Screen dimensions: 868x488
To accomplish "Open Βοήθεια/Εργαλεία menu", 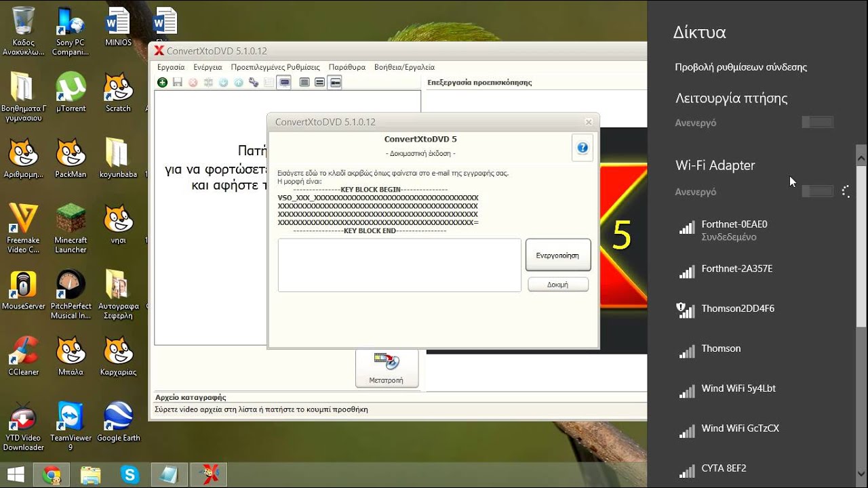I will click(x=404, y=67).
